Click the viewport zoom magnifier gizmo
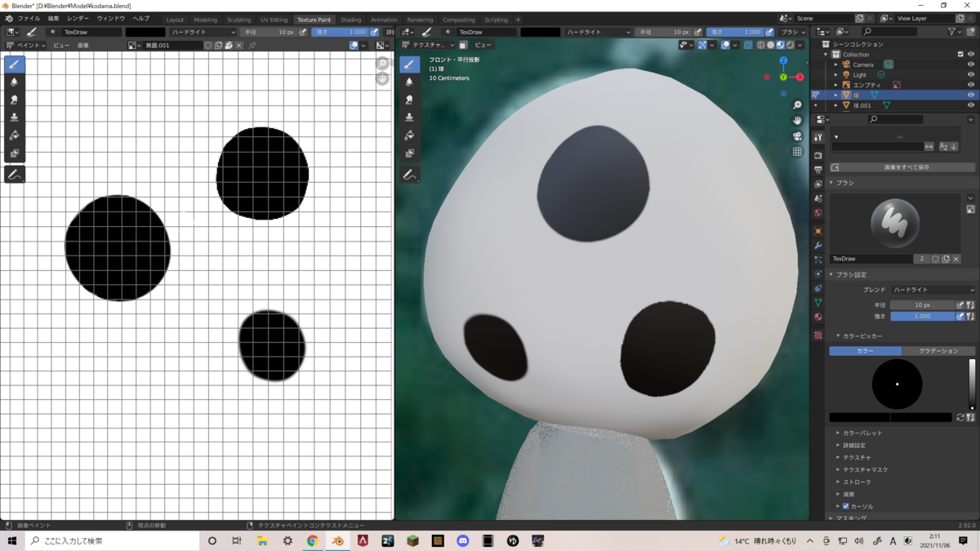This screenshot has width=980, height=551. (797, 105)
